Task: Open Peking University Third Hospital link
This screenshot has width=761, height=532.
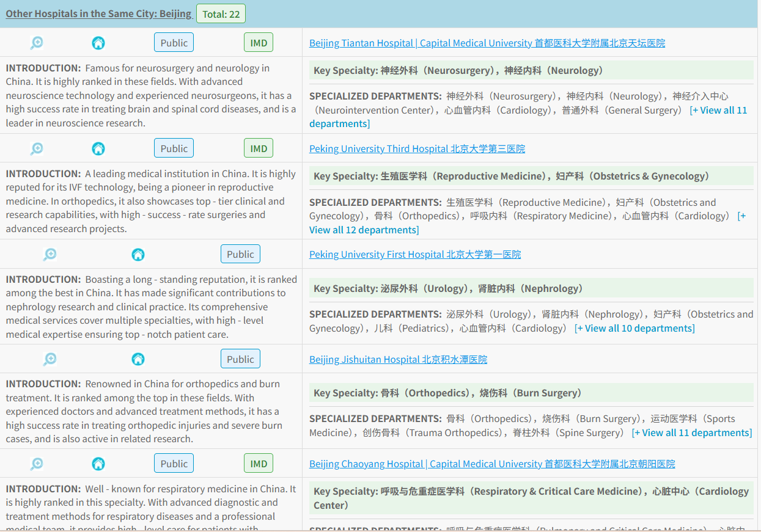Action: tap(417, 148)
